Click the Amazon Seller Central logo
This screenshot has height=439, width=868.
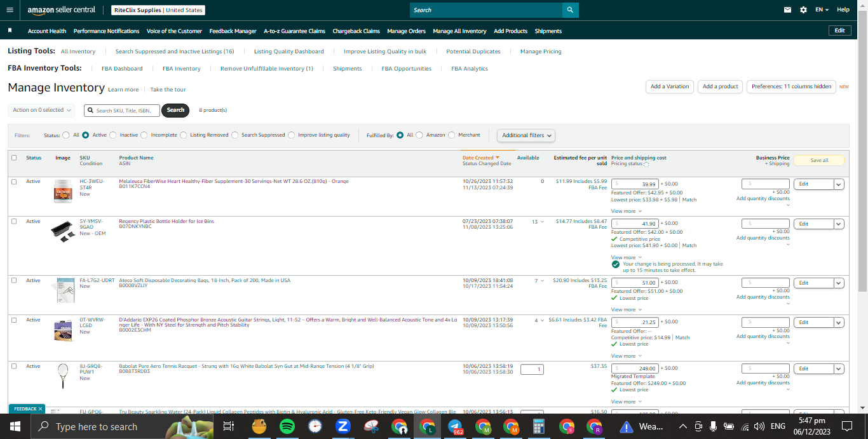coord(62,10)
